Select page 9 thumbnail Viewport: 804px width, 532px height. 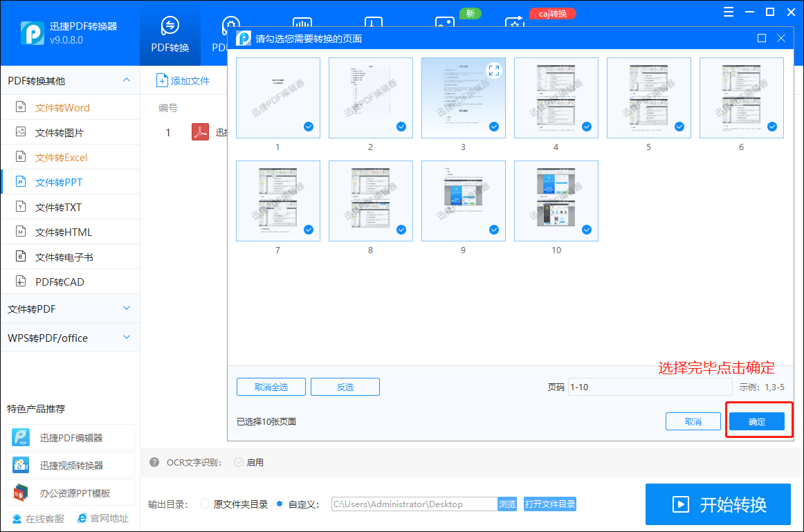[x=463, y=201]
